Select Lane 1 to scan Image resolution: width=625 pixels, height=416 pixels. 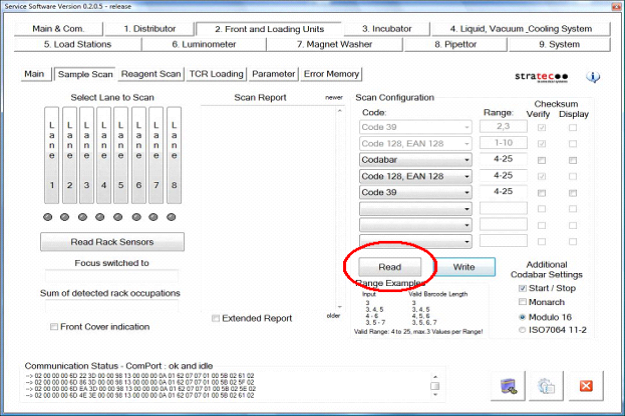tap(50, 156)
